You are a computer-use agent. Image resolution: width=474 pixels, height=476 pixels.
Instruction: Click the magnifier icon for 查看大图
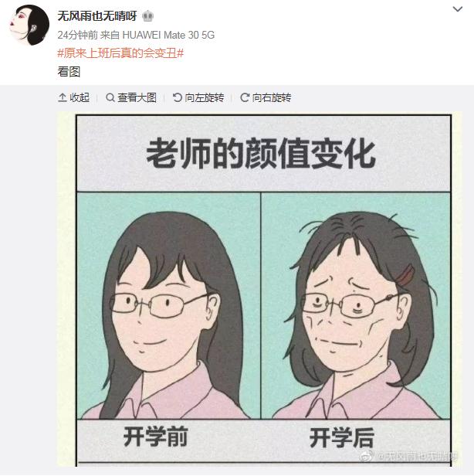tap(110, 97)
